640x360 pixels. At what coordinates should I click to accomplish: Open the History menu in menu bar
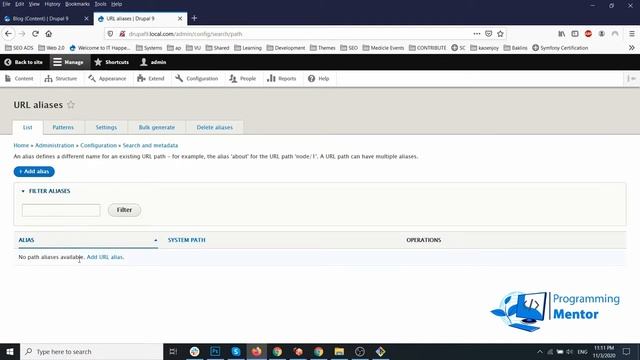pos(52,4)
